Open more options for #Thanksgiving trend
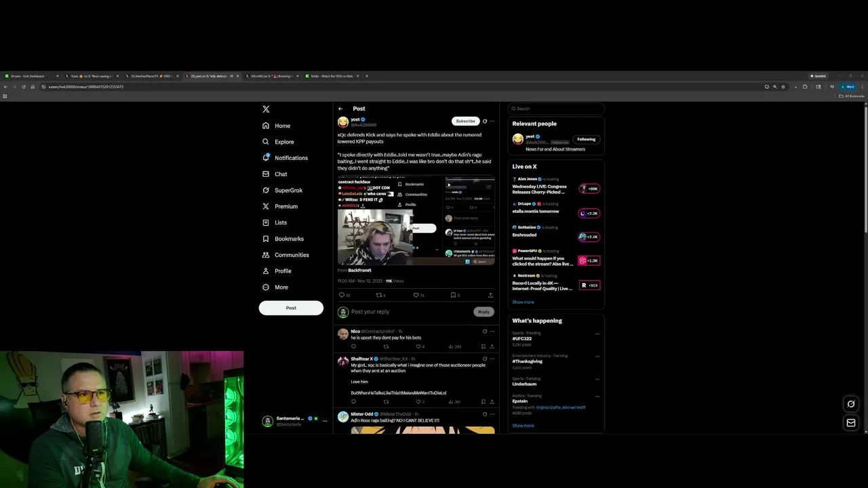 point(597,357)
